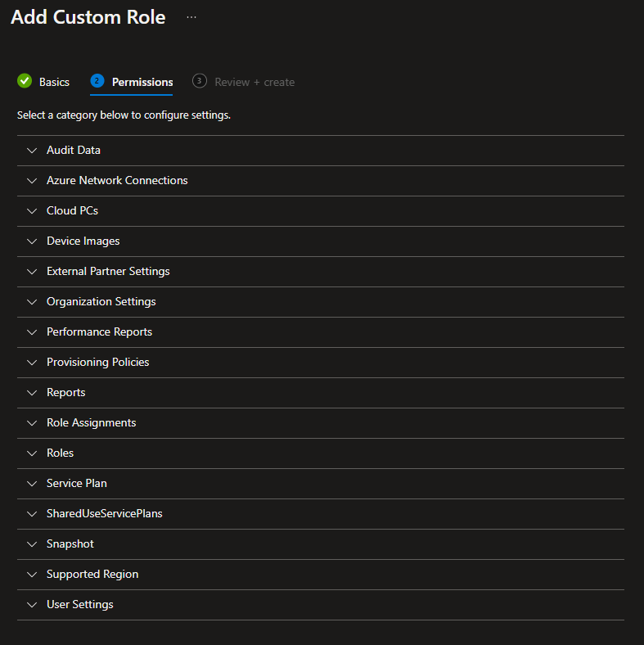Screen dimensions: 644x645
Task: Select the Permissions tab label
Action: click(x=142, y=82)
